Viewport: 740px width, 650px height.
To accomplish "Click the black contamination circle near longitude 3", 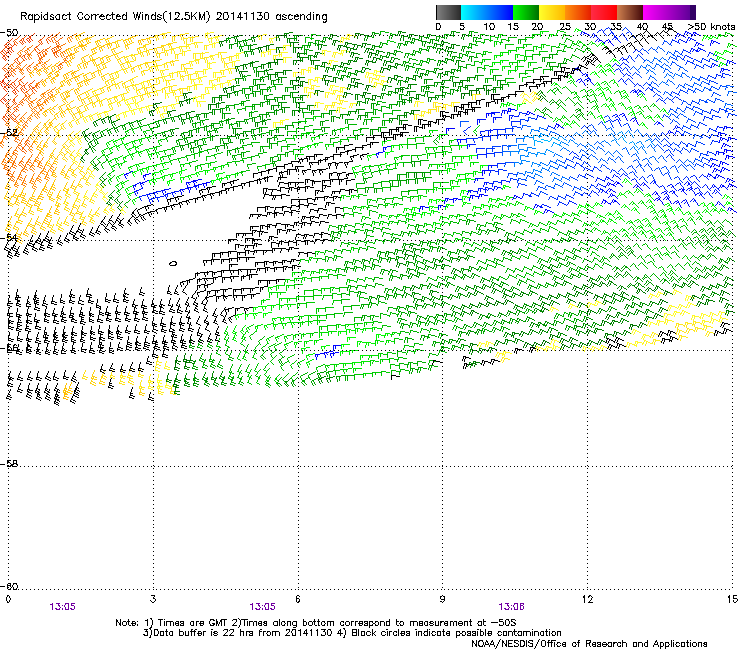I will (x=173, y=263).
